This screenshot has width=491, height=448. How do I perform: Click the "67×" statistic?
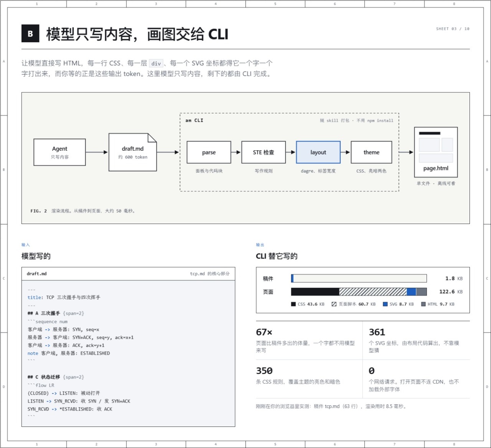point(264,332)
